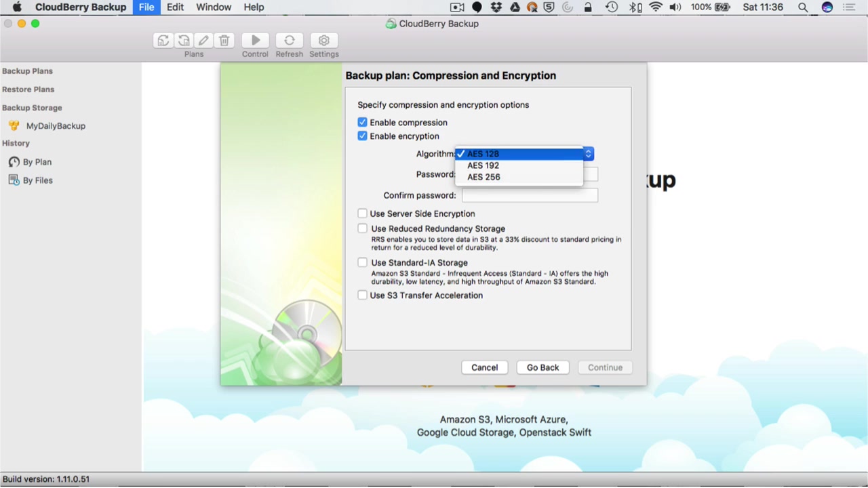The image size is (868, 488).
Task: Click the Bluetooth menu bar icon
Action: tap(635, 7)
